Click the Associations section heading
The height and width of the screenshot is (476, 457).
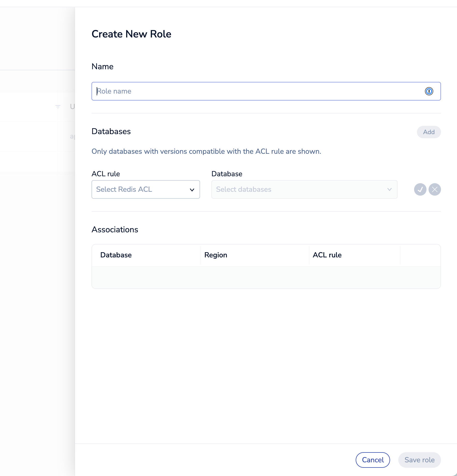pyautogui.click(x=115, y=230)
